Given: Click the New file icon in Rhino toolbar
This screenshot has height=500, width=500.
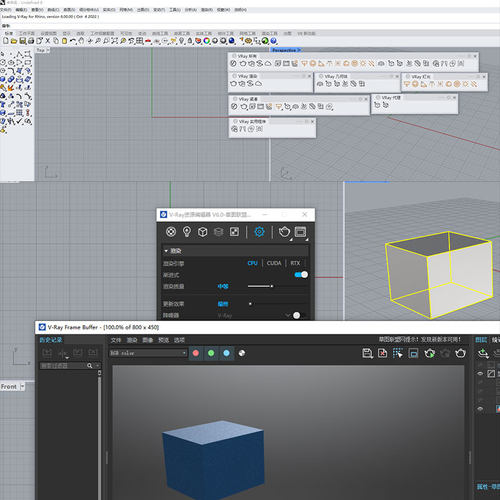Looking at the screenshot, I should click(x=6, y=41).
